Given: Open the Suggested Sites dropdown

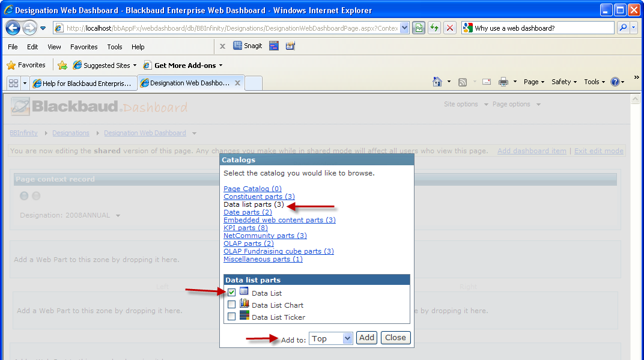Looking at the screenshot, I should [x=135, y=66].
